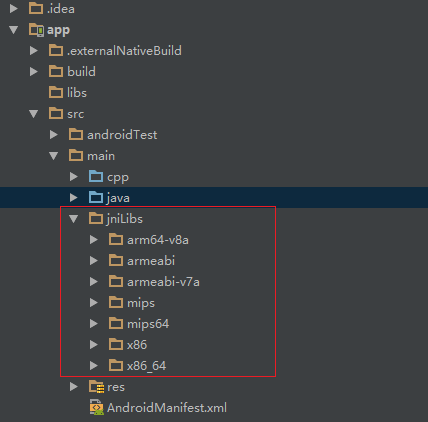Collapse the main folder arrow
The image size is (428, 422).
[54, 156]
